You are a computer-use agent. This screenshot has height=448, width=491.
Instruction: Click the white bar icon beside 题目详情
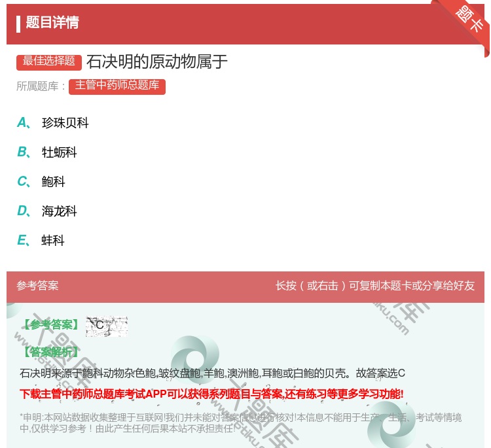[18, 24]
